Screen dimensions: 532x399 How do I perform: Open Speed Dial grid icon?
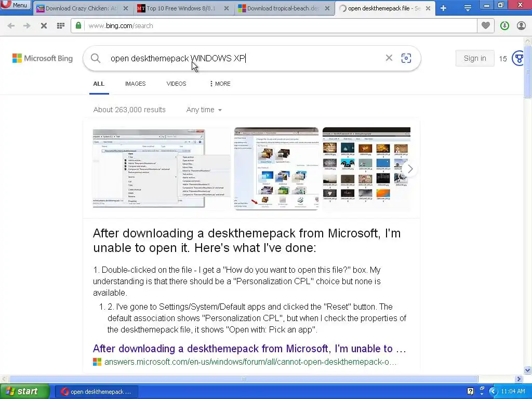point(61,26)
